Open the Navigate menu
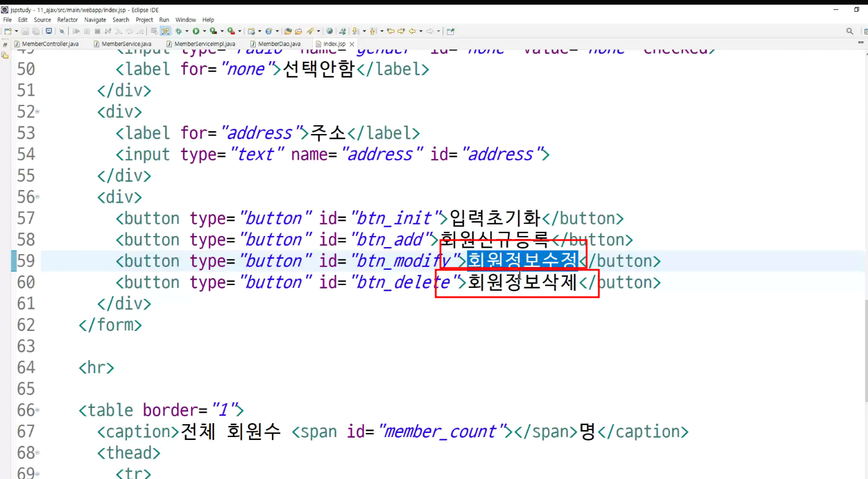 pos(95,20)
